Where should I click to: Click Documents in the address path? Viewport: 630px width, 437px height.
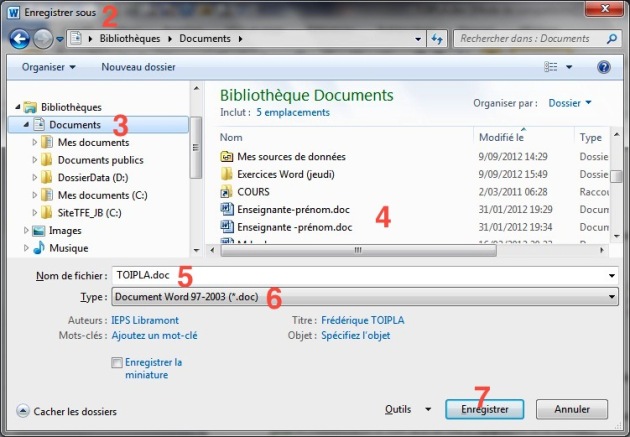pos(205,39)
